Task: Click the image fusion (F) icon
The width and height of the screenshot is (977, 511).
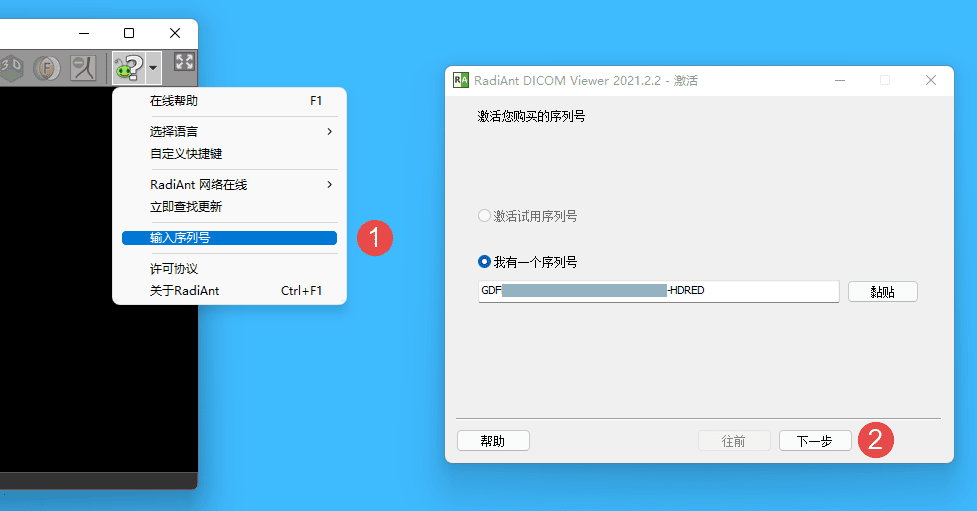Action: [46, 68]
